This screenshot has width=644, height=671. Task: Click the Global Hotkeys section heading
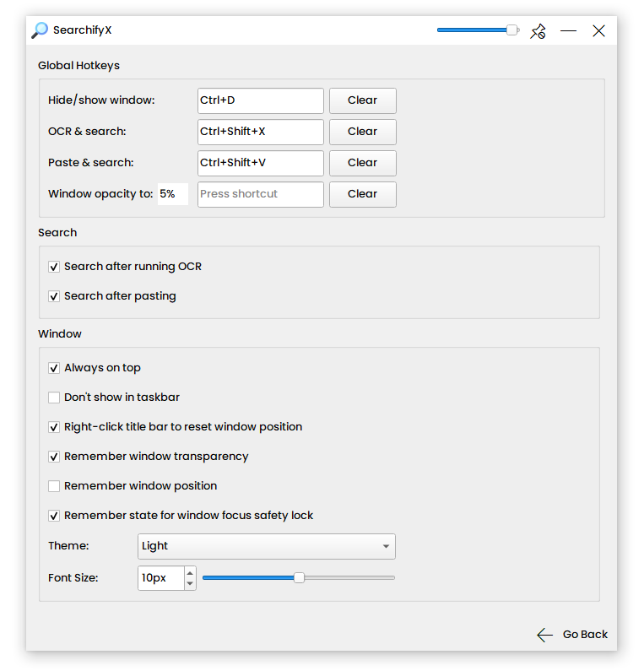pyautogui.click(x=78, y=66)
